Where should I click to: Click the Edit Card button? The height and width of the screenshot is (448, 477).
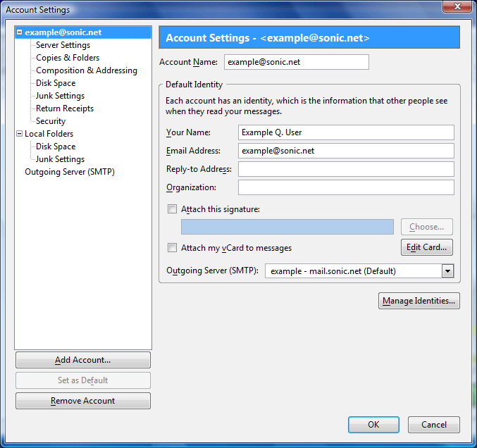tap(426, 247)
